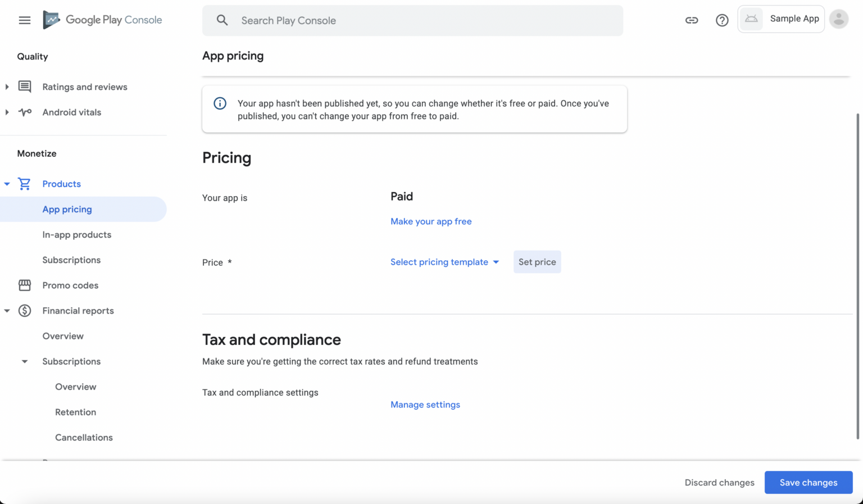Click the Ratings and reviews icon
The height and width of the screenshot is (504, 863).
[x=25, y=87]
